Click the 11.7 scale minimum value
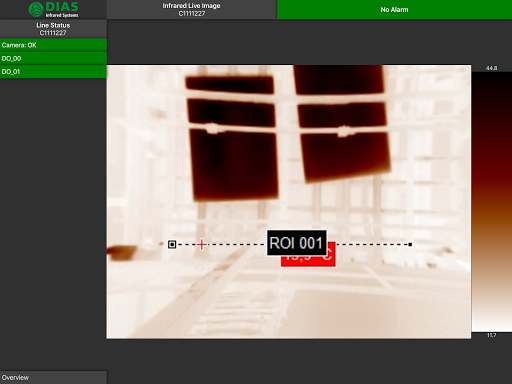The image size is (512, 384). click(x=491, y=335)
